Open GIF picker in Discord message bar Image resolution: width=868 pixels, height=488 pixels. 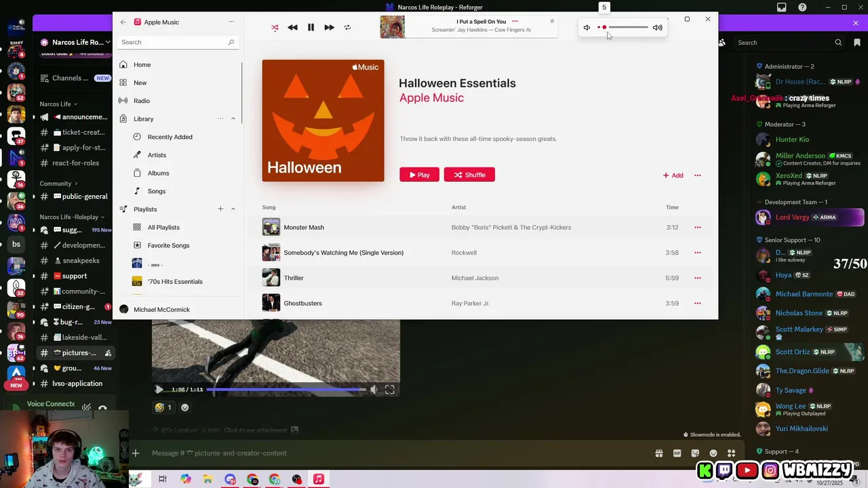677,453
